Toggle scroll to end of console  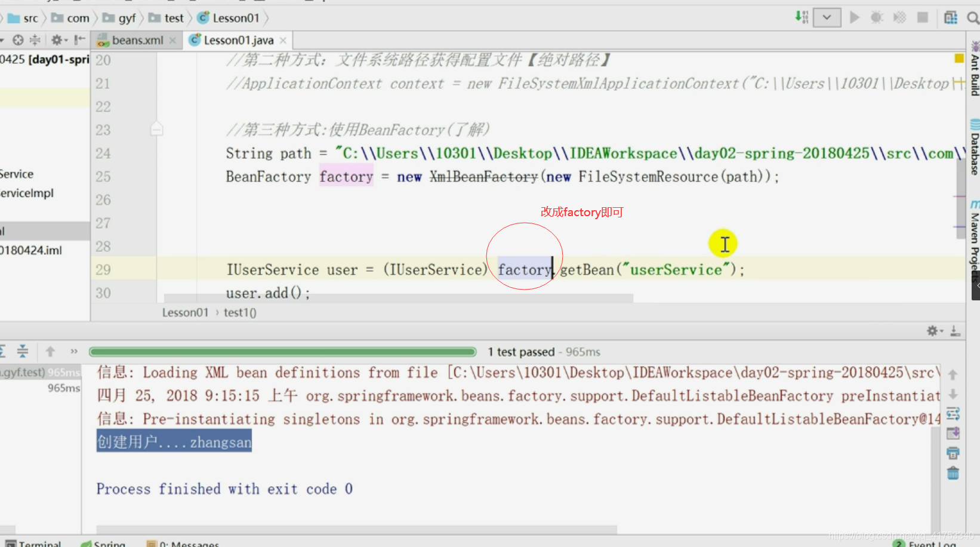tap(953, 433)
